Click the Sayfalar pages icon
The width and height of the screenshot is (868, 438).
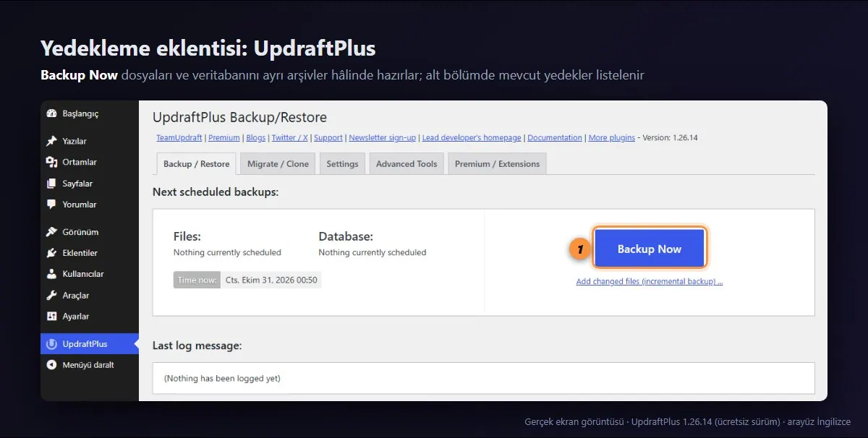click(51, 184)
